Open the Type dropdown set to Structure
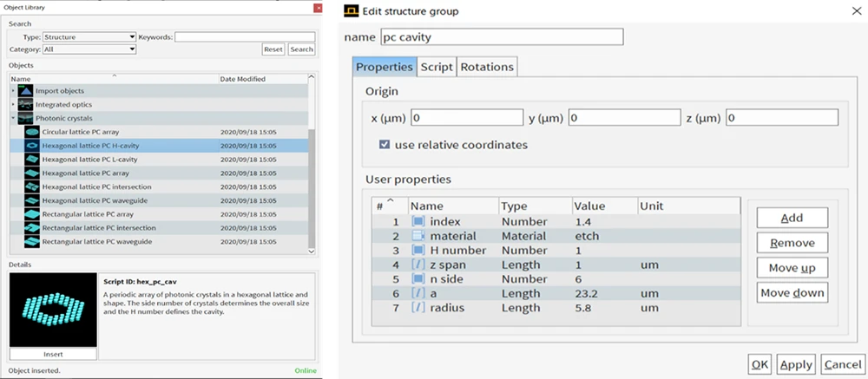The image size is (868, 379). pyautogui.click(x=89, y=37)
